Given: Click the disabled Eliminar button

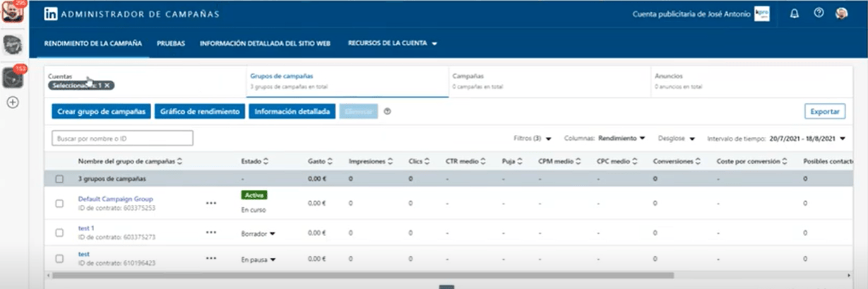Looking at the screenshot, I should pos(359,112).
